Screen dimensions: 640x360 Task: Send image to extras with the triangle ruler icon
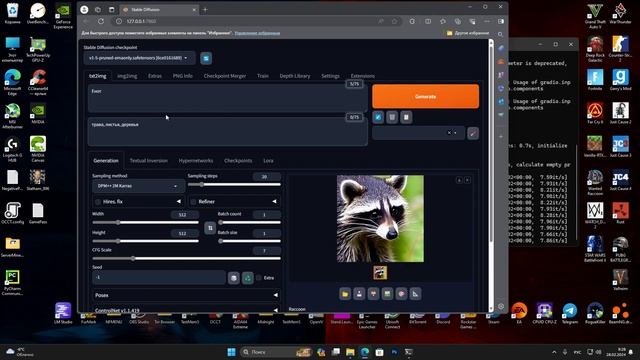[416, 294]
